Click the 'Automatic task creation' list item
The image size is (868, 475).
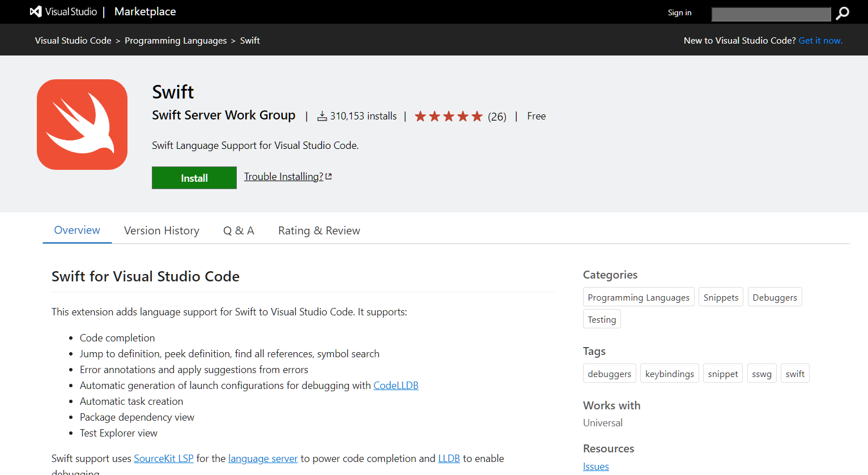pyautogui.click(x=131, y=401)
